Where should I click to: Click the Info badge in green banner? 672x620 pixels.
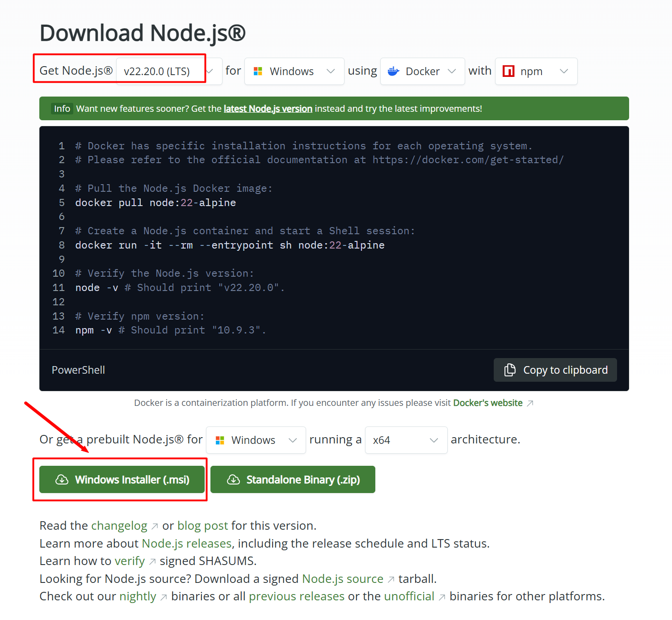(62, 109)
